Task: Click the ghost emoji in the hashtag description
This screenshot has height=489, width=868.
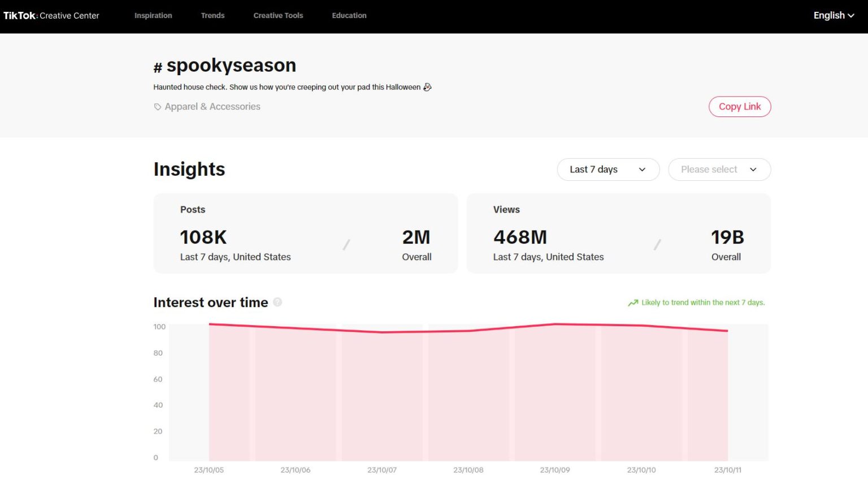Action: tap(427, 87)
